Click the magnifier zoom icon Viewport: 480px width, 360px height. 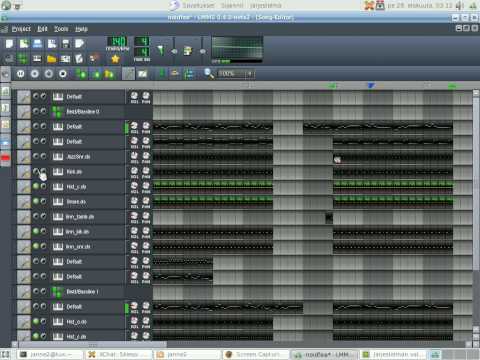209,74
